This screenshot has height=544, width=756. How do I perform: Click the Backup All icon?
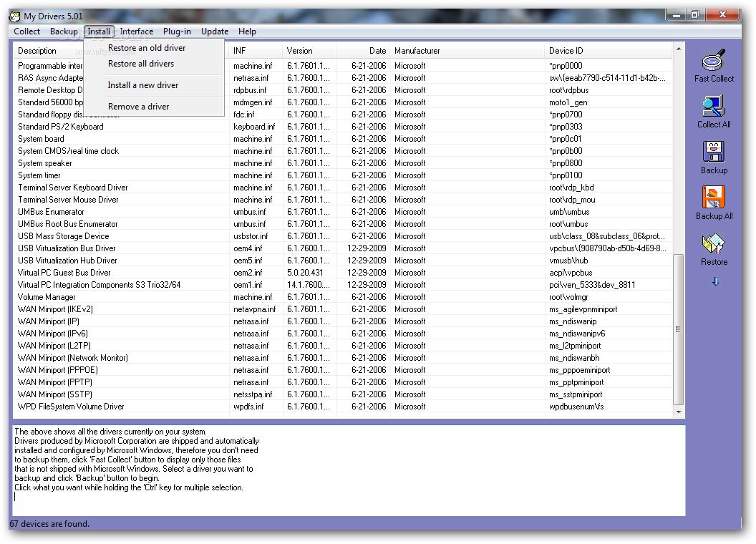[x=714, y=198]
